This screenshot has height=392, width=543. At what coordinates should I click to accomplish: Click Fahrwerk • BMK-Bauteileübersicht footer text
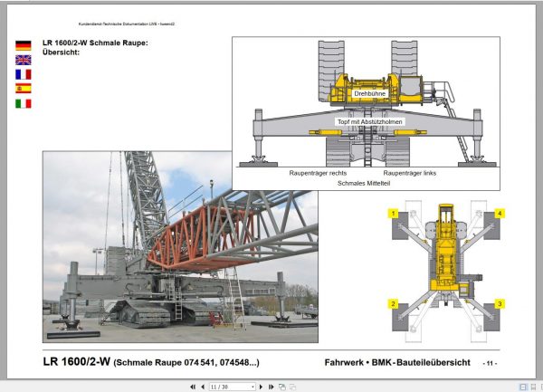click(x=397, y=362)
